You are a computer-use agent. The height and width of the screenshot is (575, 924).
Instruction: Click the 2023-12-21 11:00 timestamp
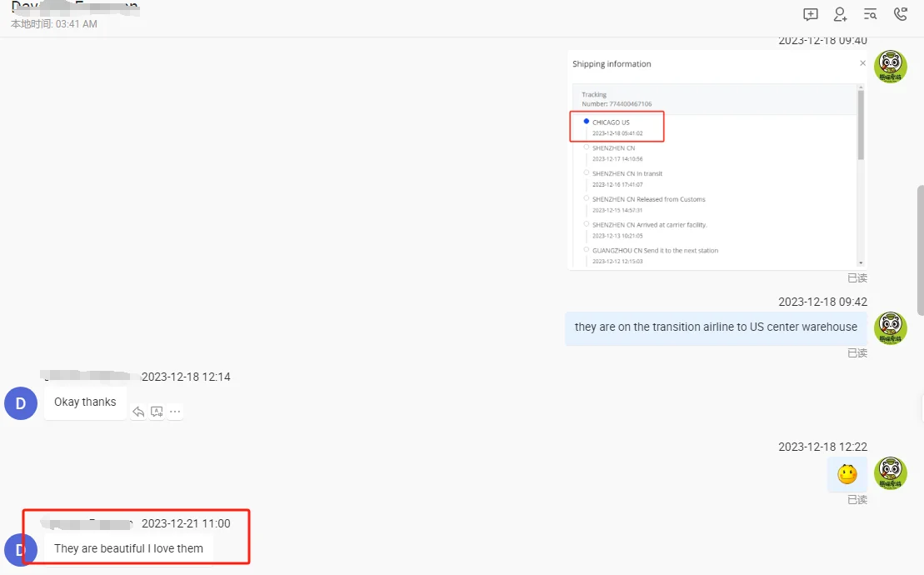pos(186,523)
